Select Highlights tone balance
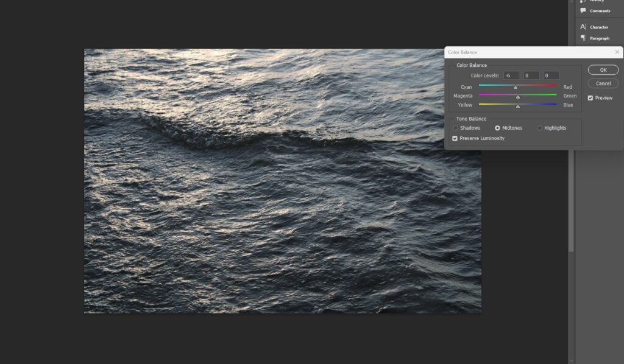This screenshot has width=624, height=364. 540,128
